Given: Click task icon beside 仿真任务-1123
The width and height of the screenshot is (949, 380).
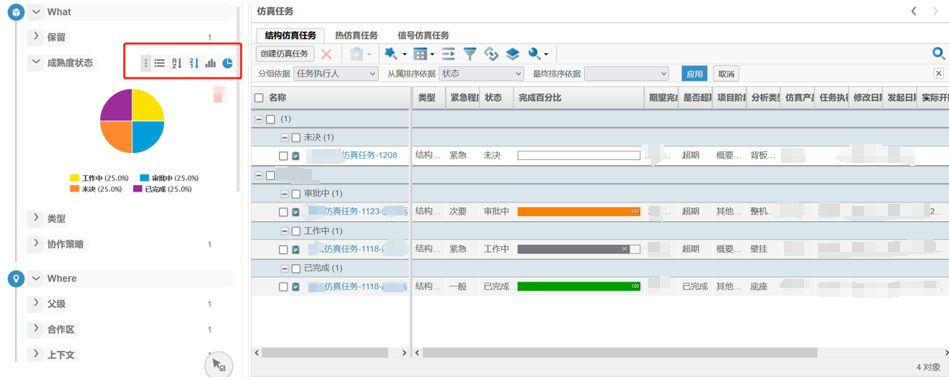Looking at the screenshot, I should [296, 212].
